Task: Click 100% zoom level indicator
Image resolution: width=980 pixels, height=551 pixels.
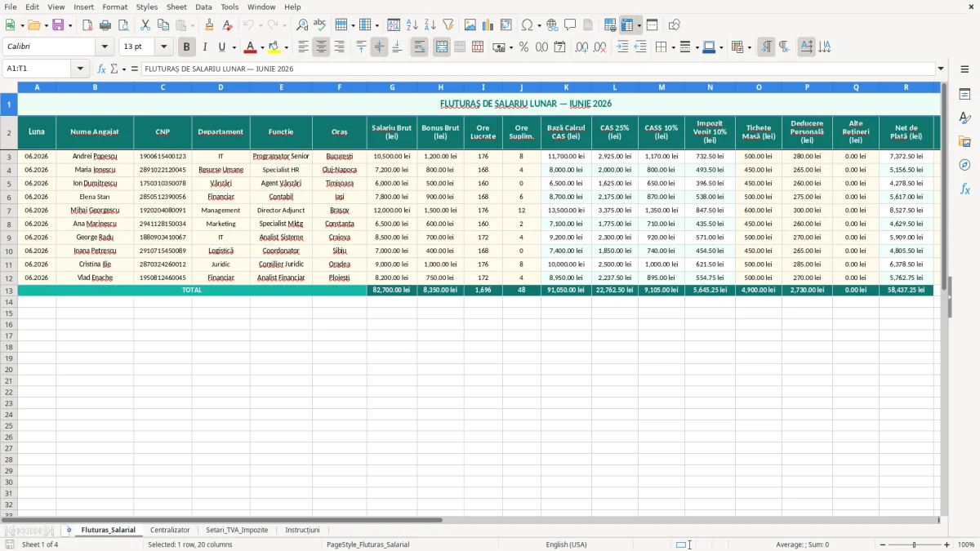Action: point(966,544)
